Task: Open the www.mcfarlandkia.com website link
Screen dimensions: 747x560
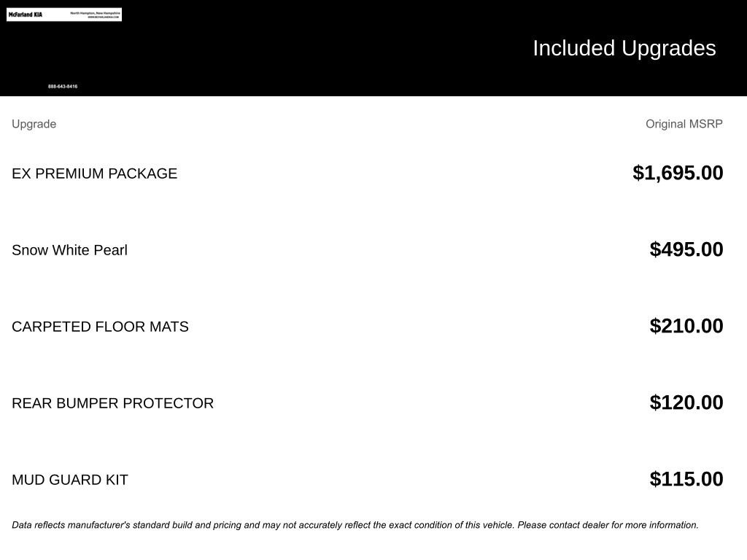Action: coord(103,17)
